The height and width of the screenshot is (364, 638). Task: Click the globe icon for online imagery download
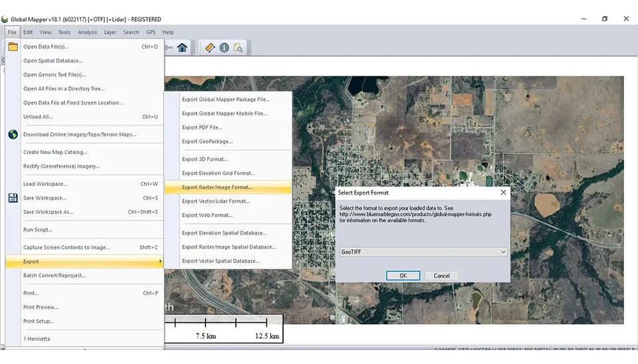pos(13,134)
